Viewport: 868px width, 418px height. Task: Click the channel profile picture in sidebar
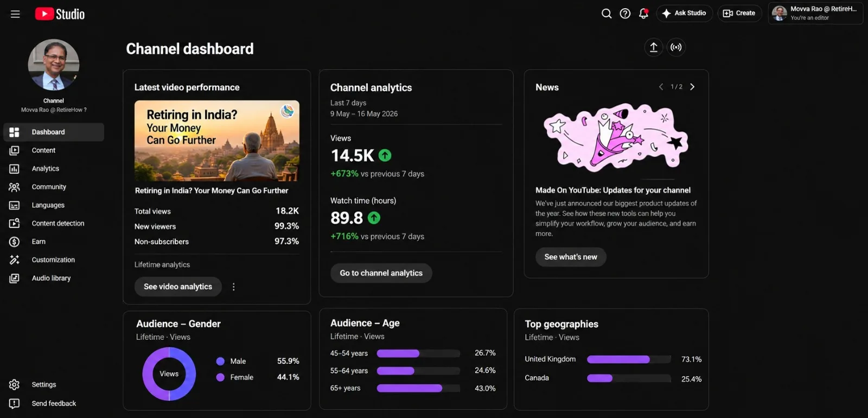click(54, 65)
